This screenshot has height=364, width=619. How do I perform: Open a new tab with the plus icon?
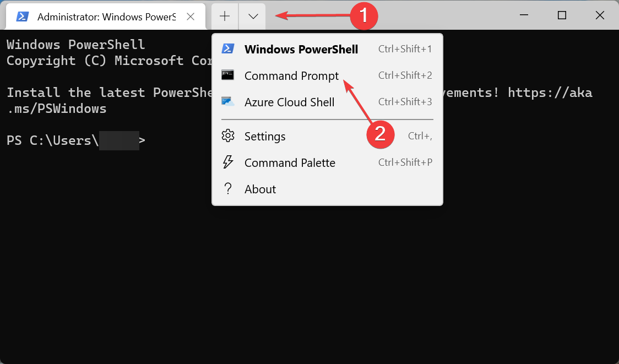click(x=224, y=16)
